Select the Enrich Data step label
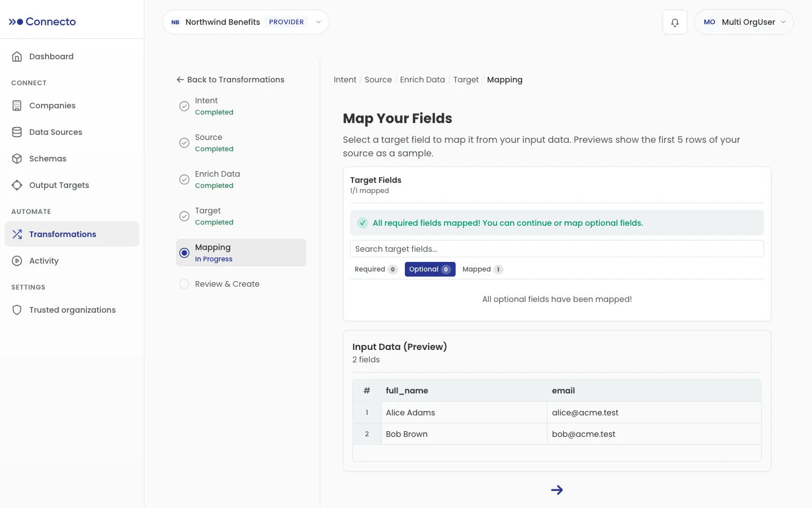Viewport: 812px width, 508px height. coord(218,174)
